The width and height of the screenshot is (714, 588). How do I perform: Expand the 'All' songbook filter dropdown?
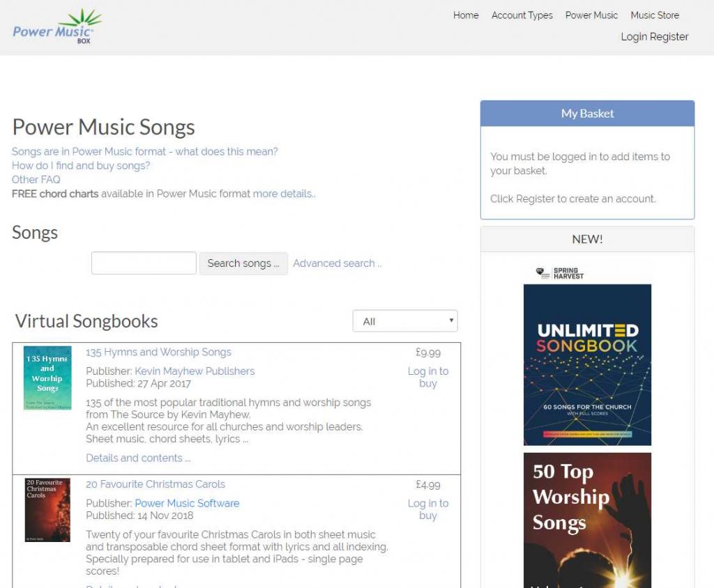tap(405, 321)
